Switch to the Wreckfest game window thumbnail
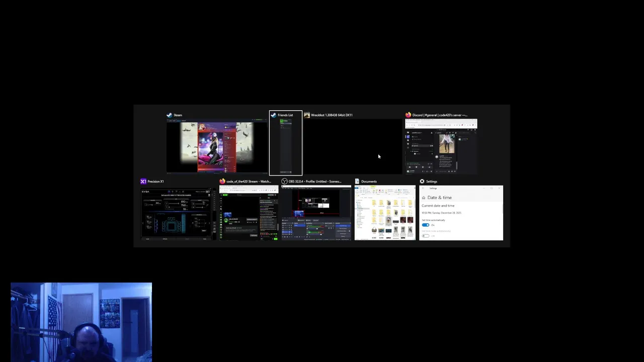 tap(353, 146)
